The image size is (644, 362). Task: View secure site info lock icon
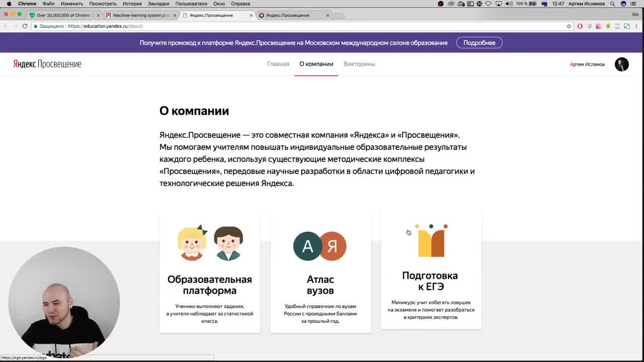tap(35, 26)
